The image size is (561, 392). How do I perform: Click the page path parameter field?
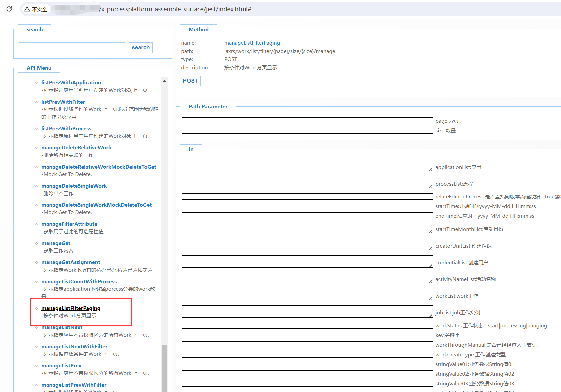pos(307,121)
